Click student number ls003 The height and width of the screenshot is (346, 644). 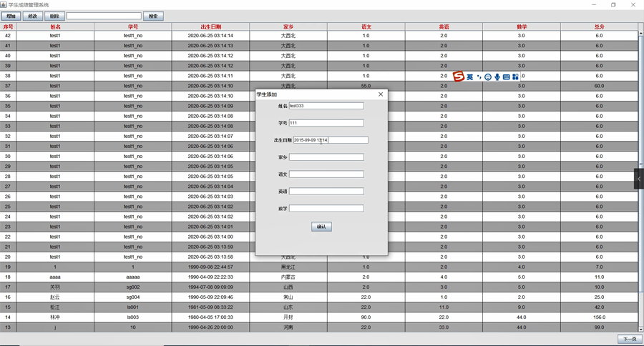click(x=133, y=317)
